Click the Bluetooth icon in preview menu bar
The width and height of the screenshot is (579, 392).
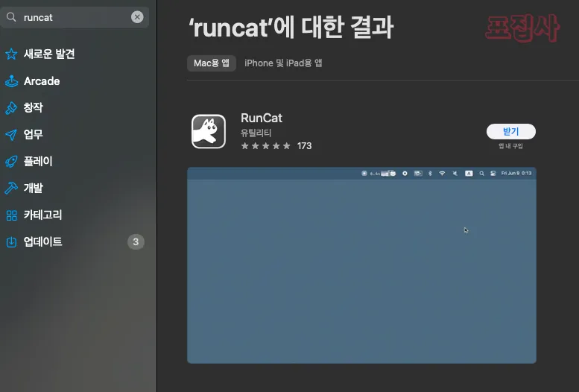430,174
